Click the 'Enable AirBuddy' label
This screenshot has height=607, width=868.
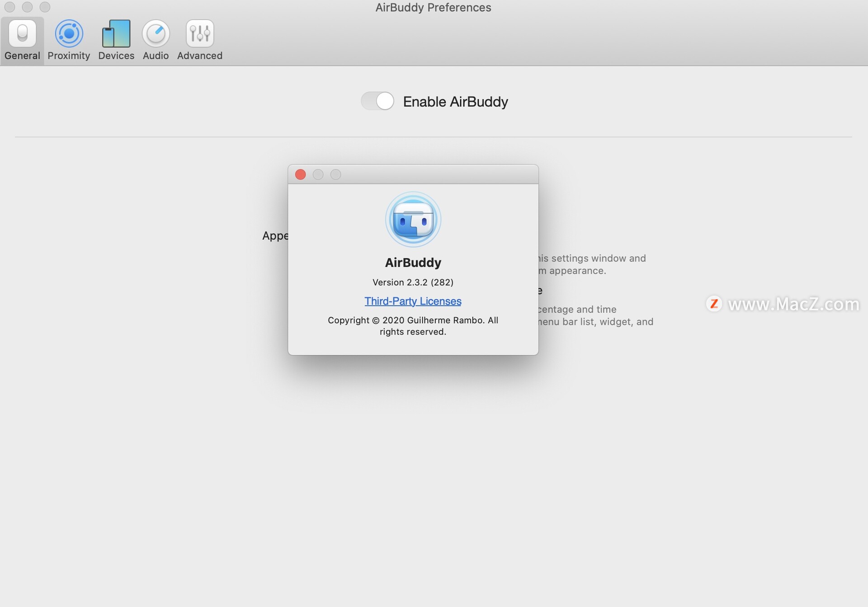pos(455,102)
